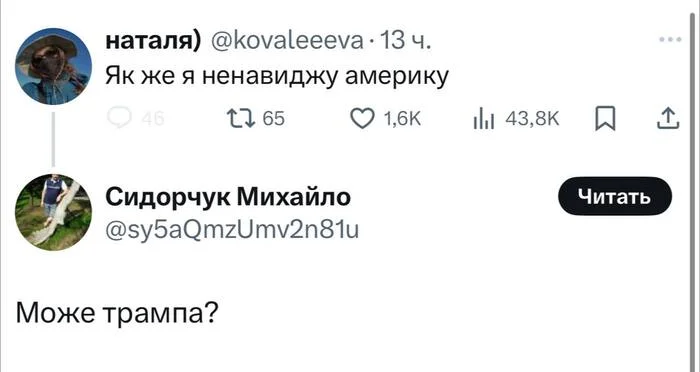Open наталя's profile picture
The image size is (700, 372).
[54, 66]
